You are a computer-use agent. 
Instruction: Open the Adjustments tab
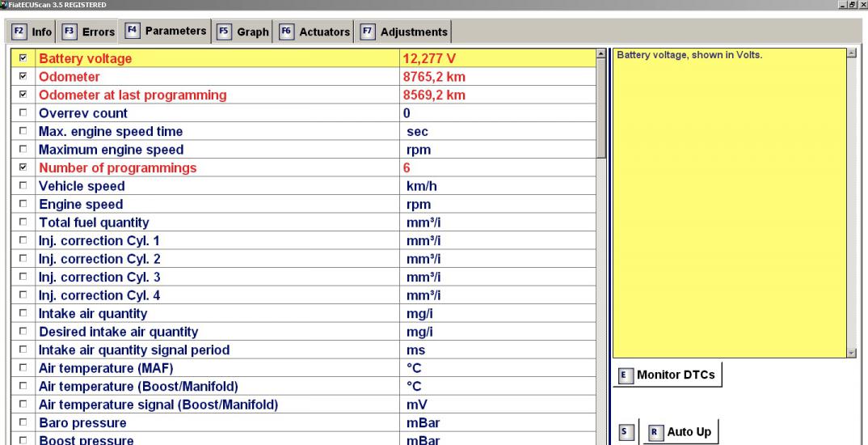[405, 32]
